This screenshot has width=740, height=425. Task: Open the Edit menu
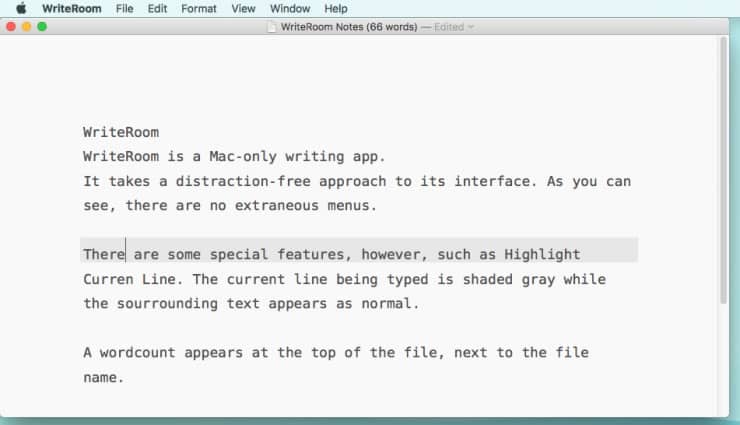click(x=157, y=8)
